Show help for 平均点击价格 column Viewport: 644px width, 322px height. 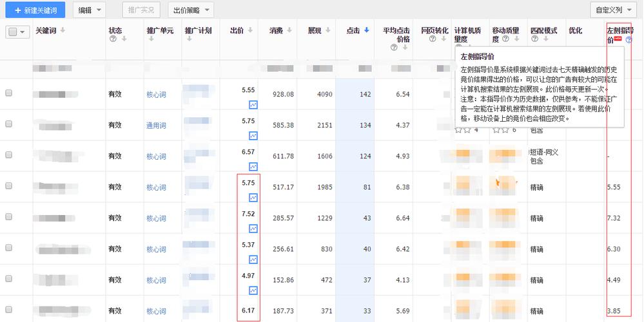tap(395, 48)
